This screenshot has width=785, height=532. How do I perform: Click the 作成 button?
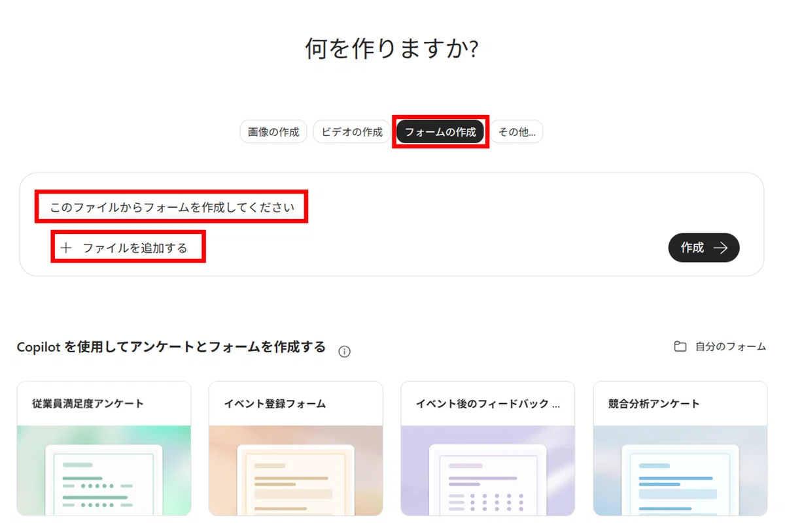point(704,248)
